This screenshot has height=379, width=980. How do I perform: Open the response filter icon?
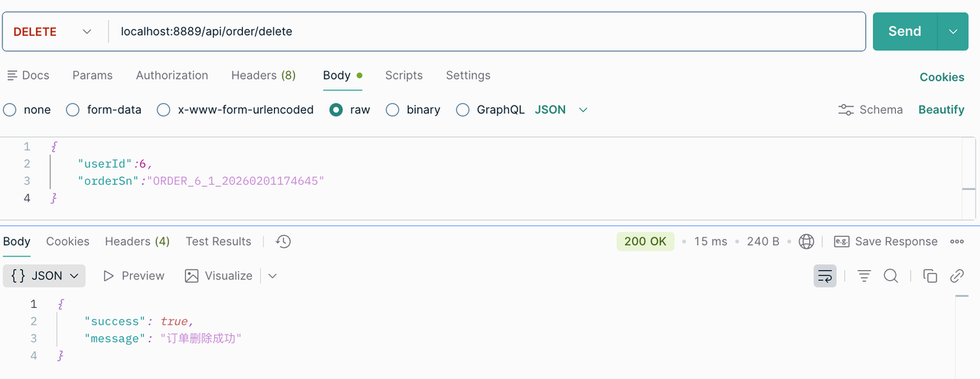[864, 276]
